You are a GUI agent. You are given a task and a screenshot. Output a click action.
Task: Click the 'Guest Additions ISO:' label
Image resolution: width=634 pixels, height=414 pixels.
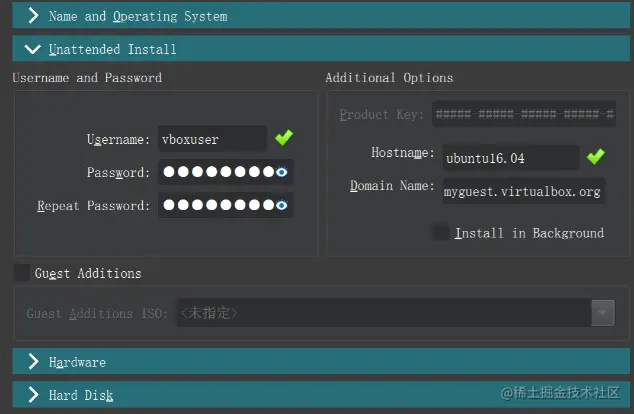point(97,313)
